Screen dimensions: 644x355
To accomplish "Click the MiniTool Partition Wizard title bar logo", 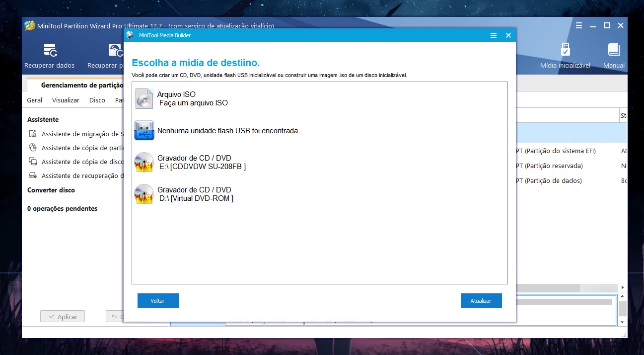I will pyautogui.click(x=30, y=26).
